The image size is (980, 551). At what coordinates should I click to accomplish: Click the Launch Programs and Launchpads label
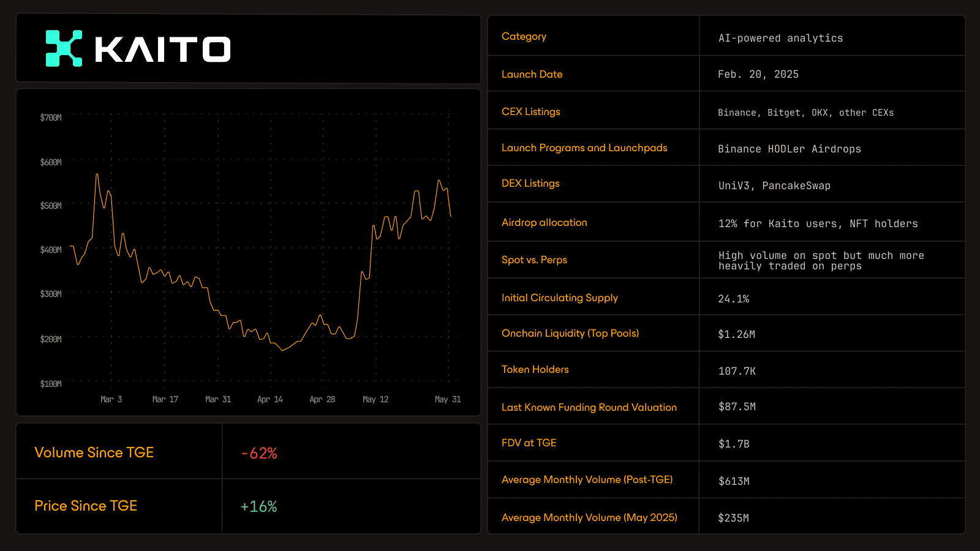[584, 148]
